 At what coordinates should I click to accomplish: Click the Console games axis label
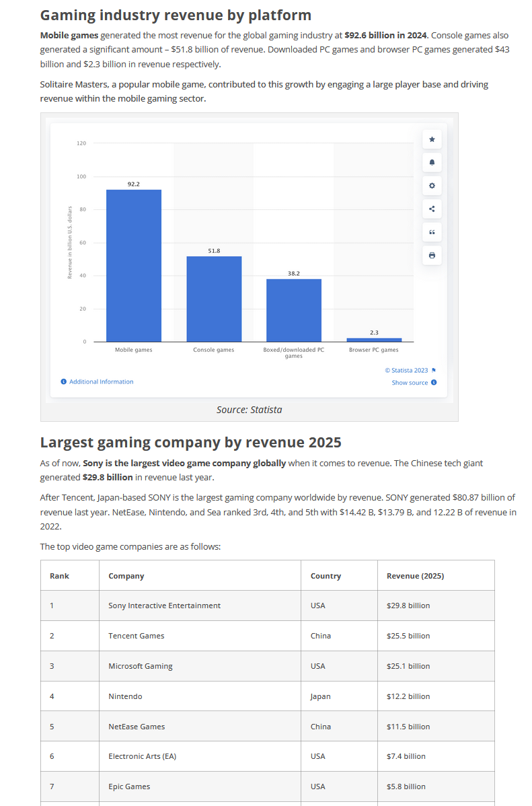click(x=214, y=350)
